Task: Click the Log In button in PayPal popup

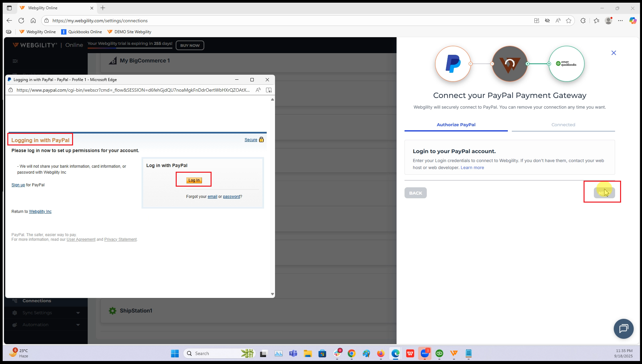Action: [194, 180]
